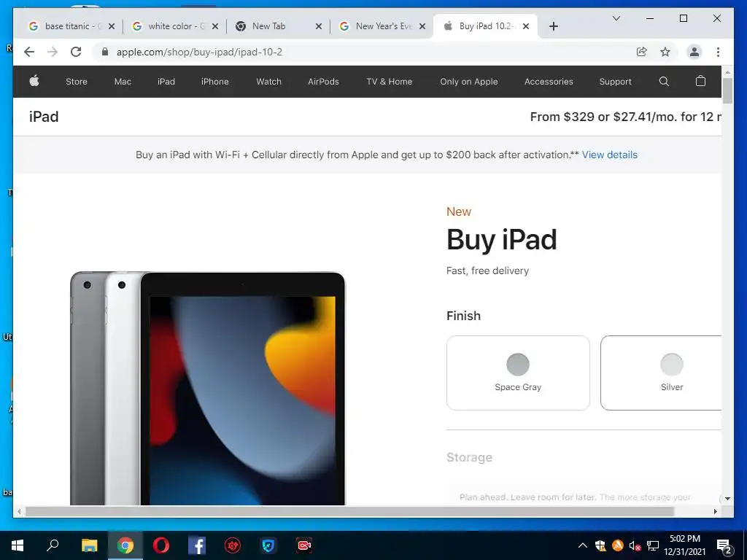This screenshot has height=560, width=747.
Task: Share this page using the share icon
Action: 642,52
